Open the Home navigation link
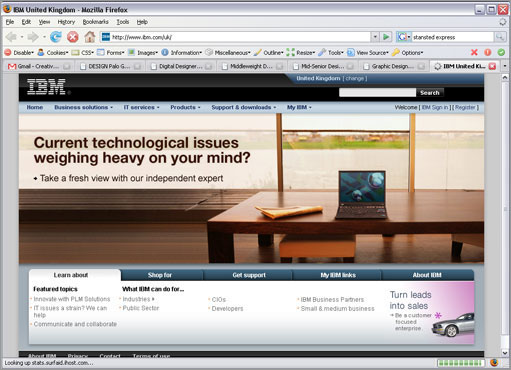Image resolution: width=511 pixels, height=370 pixels. click(35, 107)
